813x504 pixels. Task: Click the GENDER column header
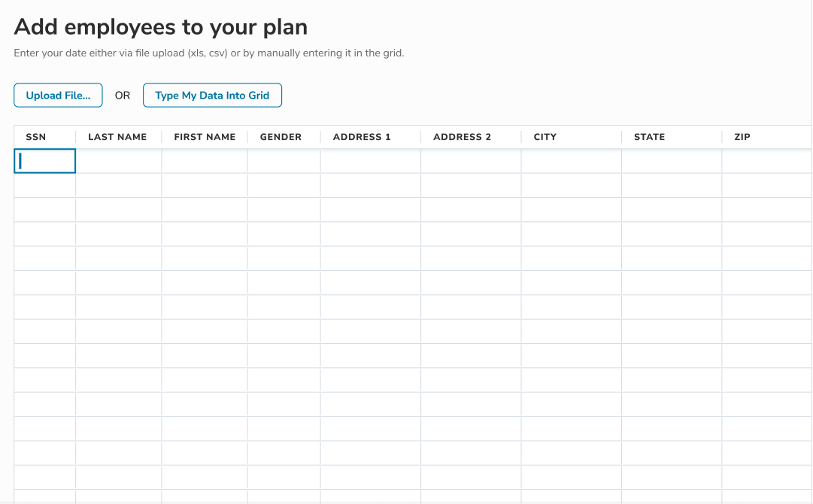click(281, 137)
